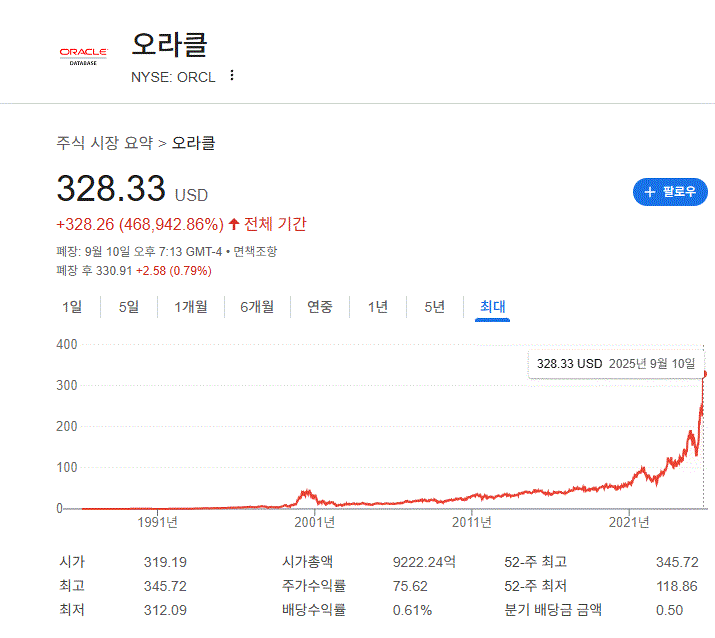The height and width of the screenshot is (638, 715).
Task: Show the 연중 year-to-date chart
Action: click(320, 307)
